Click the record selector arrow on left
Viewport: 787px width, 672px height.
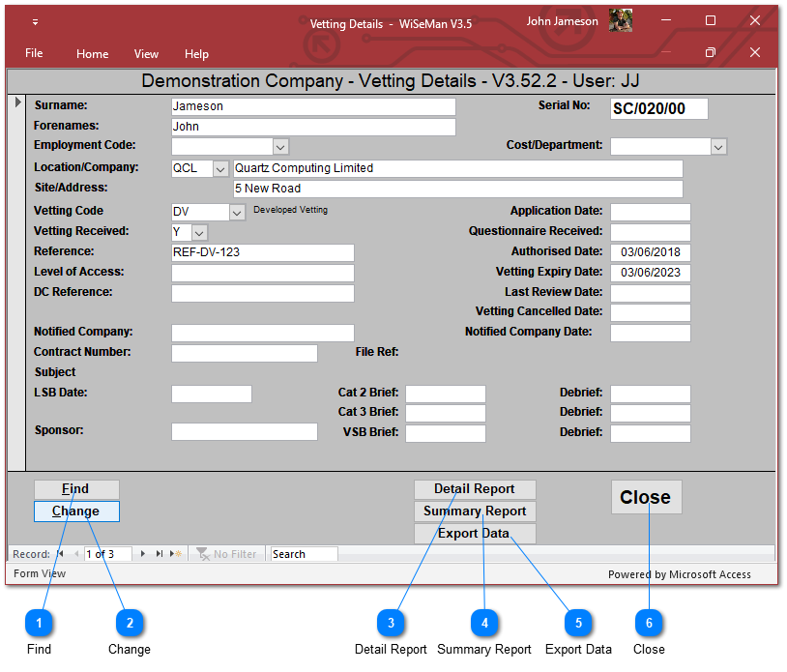[x=17, y=102]
